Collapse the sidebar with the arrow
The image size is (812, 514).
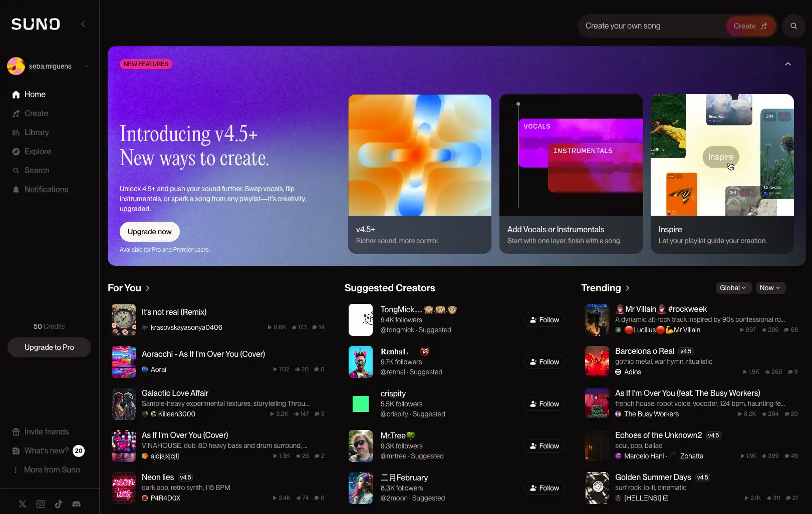pos(83,24)
